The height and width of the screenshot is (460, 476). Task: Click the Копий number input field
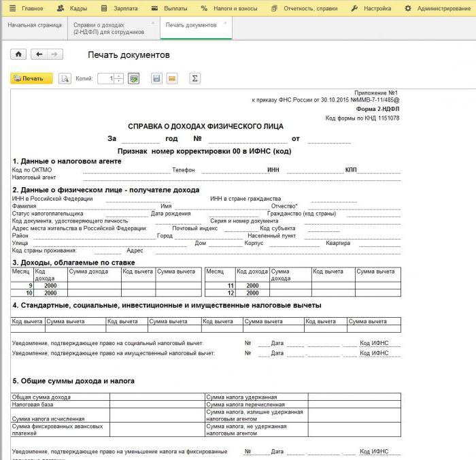(106, 78)
